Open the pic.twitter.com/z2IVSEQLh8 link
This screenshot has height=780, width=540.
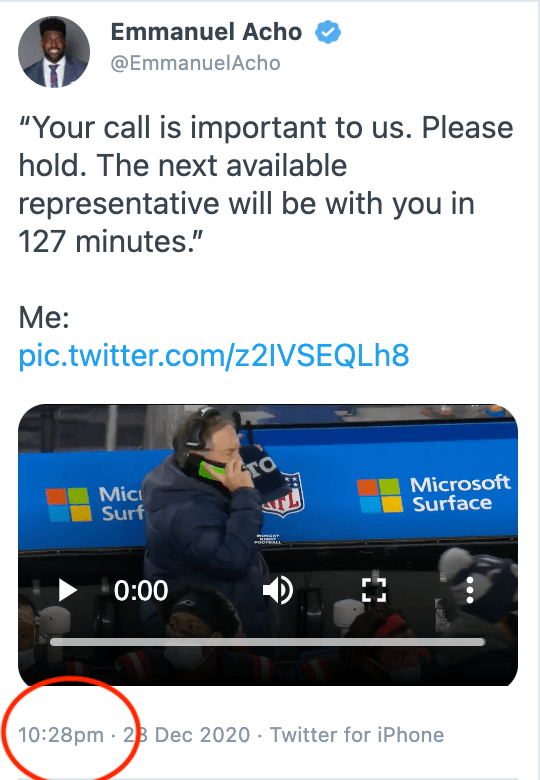pos(214,355)
